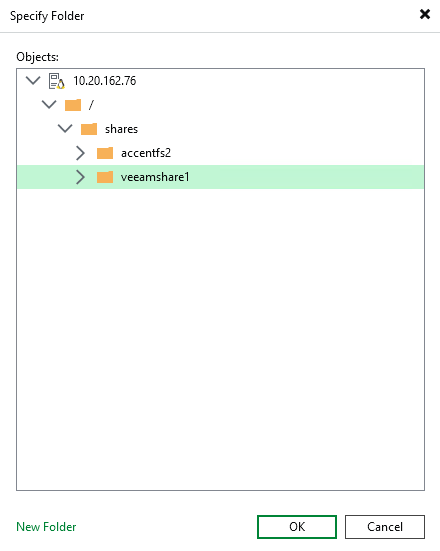Viewport: 440px width, 551px height.
Task: Dismiss the dialog with Cancel button
Action: click(x=385, y=526)
